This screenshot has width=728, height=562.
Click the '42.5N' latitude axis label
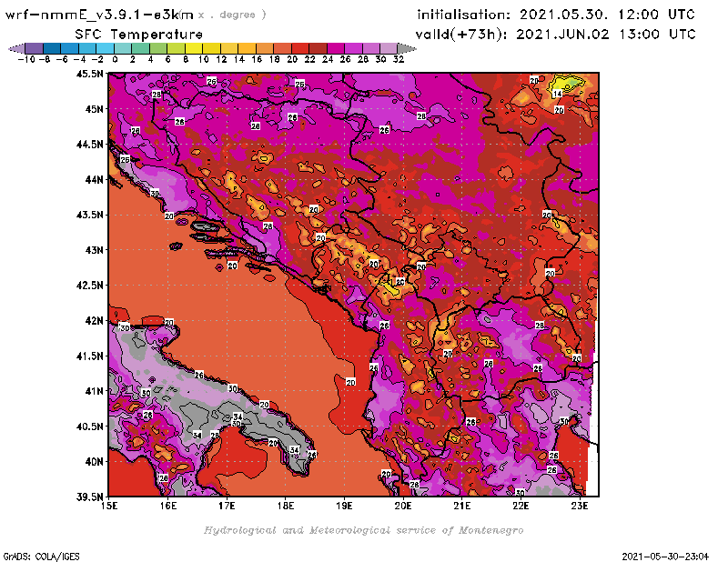pyautogui.click(x=89, y=286)
